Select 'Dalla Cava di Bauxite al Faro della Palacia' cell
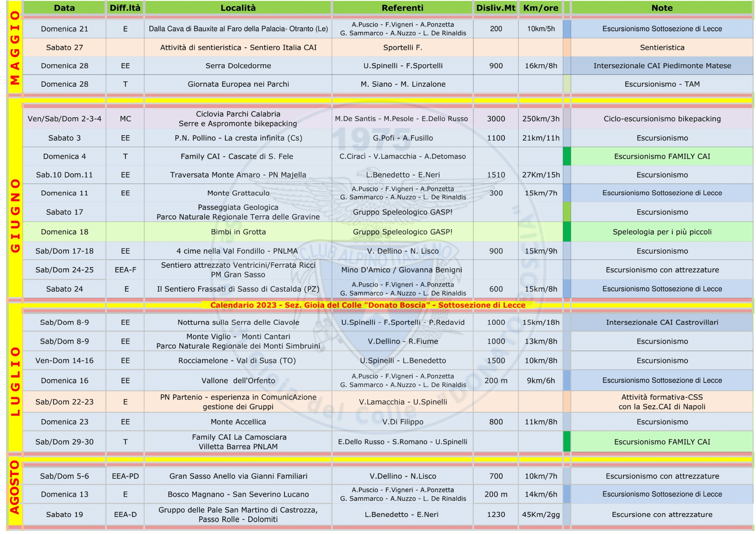This screenshot has height=534, width=756. click(x=238, y=29)
